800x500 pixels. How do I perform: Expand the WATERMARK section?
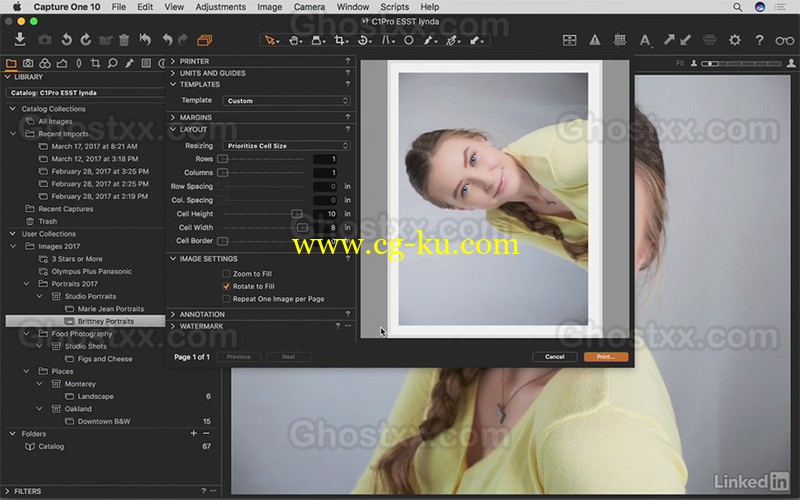click(x=173, y=326)
